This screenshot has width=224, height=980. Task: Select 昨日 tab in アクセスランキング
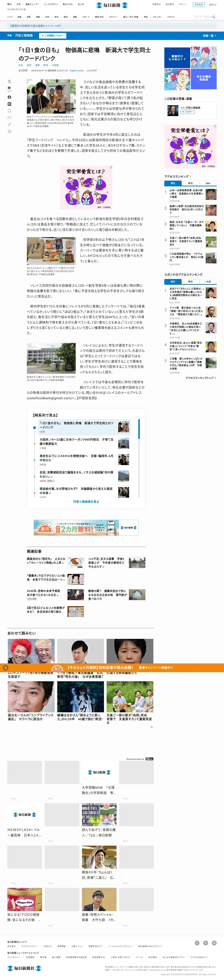pos(191,183)
